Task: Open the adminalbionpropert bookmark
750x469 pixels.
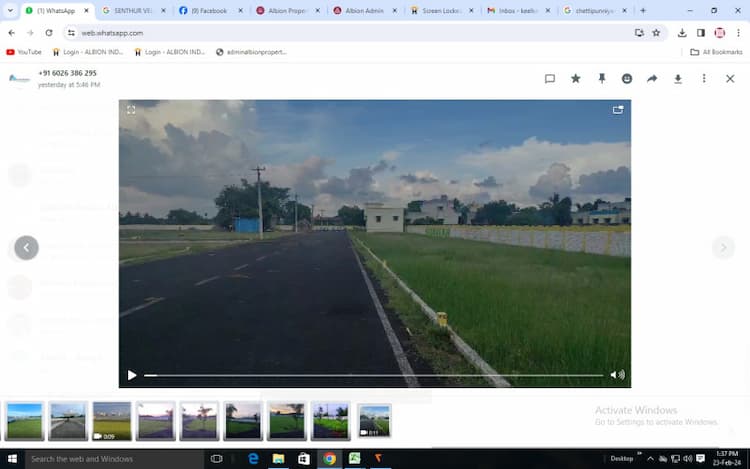Action: point(251,52)
